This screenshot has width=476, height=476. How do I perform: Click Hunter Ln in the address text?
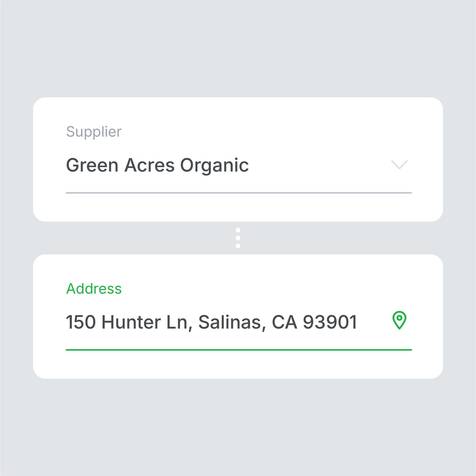[144, 322]
